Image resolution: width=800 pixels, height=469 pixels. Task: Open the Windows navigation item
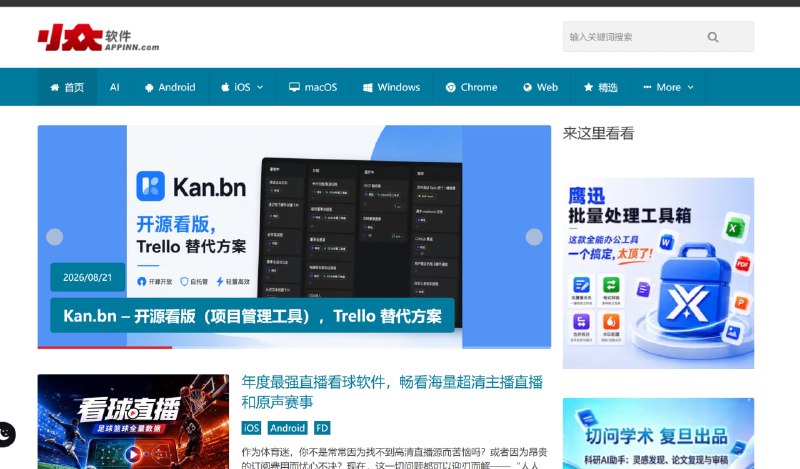pos(391,87)
